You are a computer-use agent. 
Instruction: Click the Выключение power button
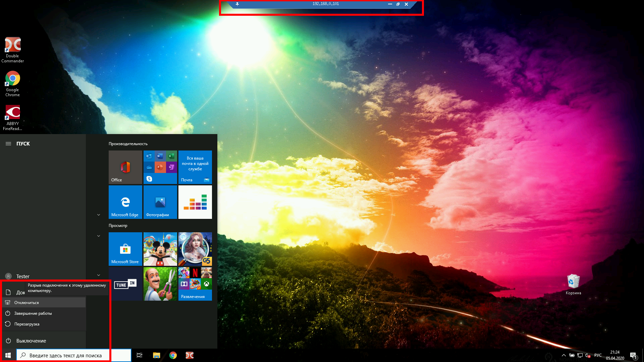[31, 341]
